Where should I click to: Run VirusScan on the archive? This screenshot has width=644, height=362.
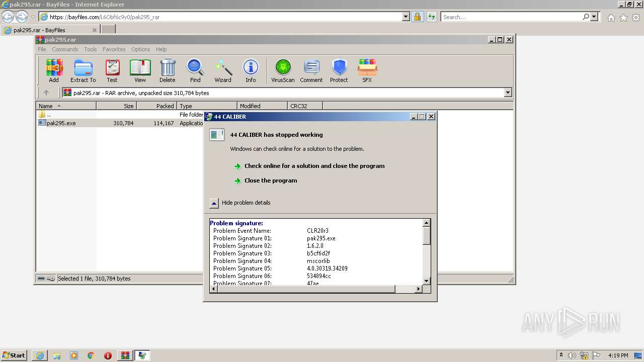(283, 70)
